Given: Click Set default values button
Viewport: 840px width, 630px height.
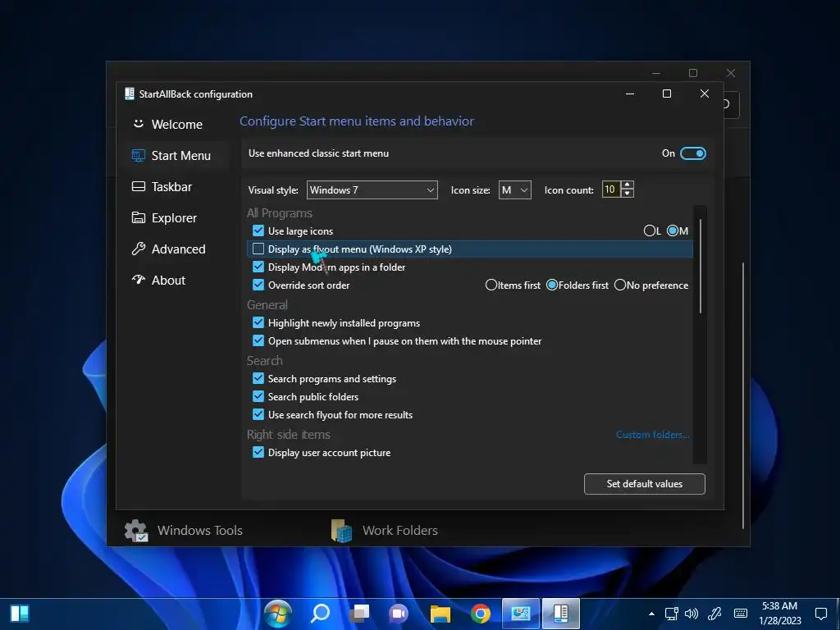Looking at the screenshot, I should tap(645, 484).
